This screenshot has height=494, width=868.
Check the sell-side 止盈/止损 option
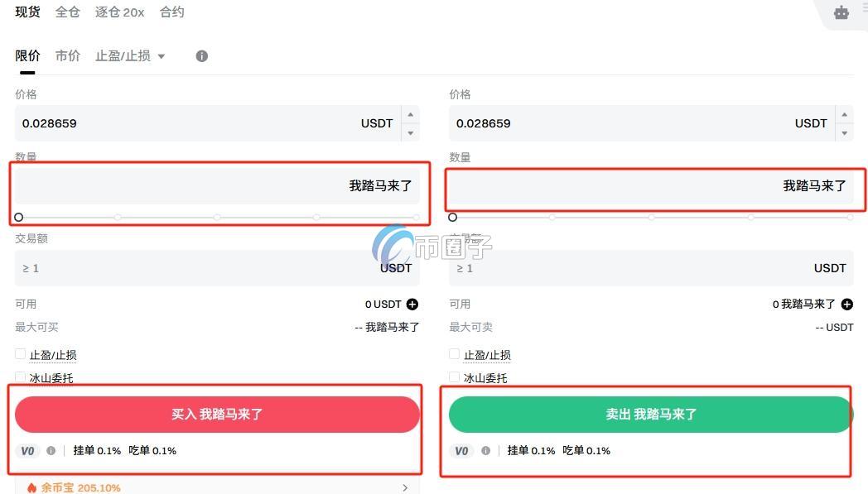coord(454,353)
